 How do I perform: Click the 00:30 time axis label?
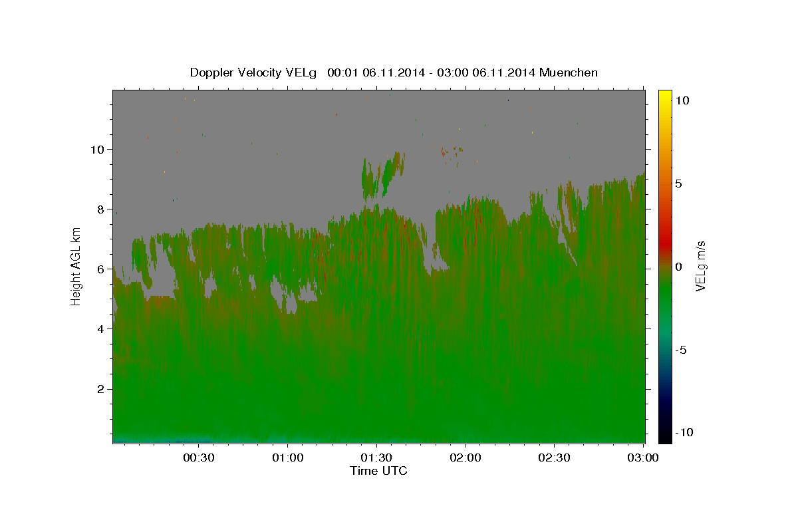click(x=199, y=458)
